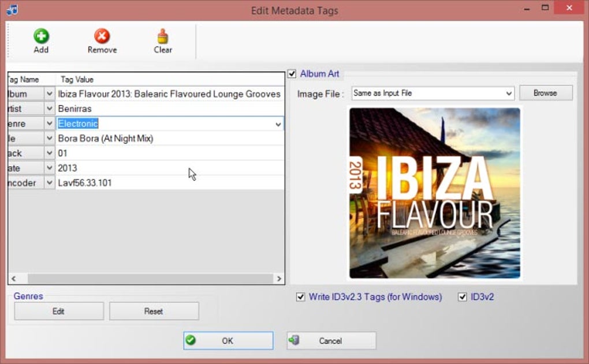Click the Cancel button
This screenshot has height=364, width=589.
coord(331,340)
